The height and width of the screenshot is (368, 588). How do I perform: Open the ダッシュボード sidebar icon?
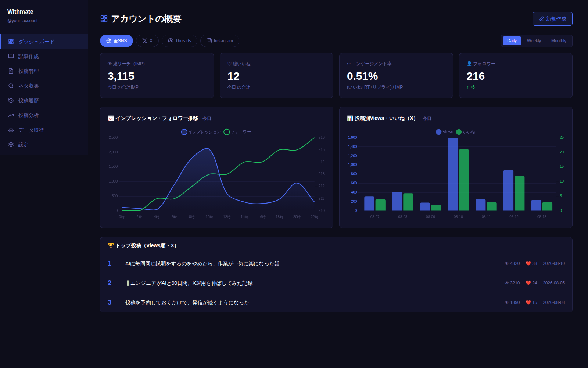[11, 42]
